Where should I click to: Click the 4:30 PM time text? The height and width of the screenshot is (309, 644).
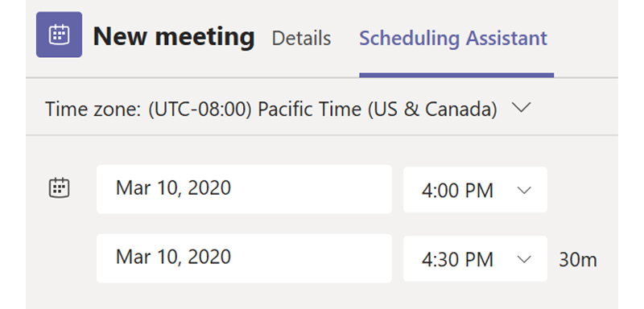coord(457,260)
